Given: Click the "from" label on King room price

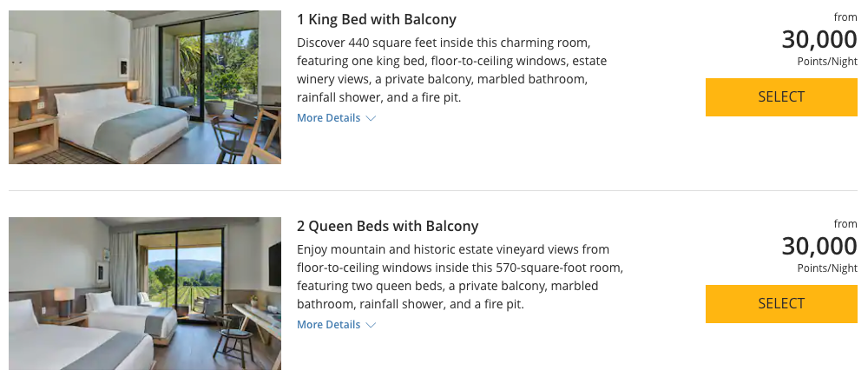Looking at the screenshot, I should click(x=845, y=17).
